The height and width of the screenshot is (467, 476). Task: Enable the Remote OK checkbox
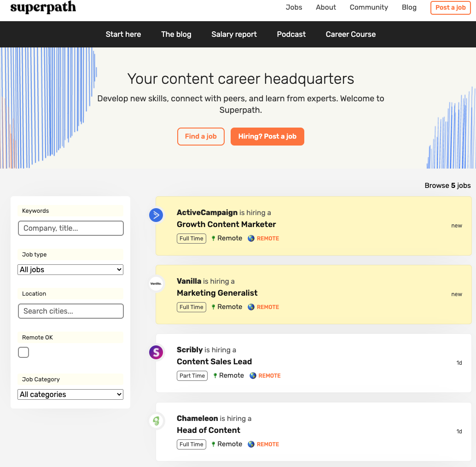coord(23,352)
